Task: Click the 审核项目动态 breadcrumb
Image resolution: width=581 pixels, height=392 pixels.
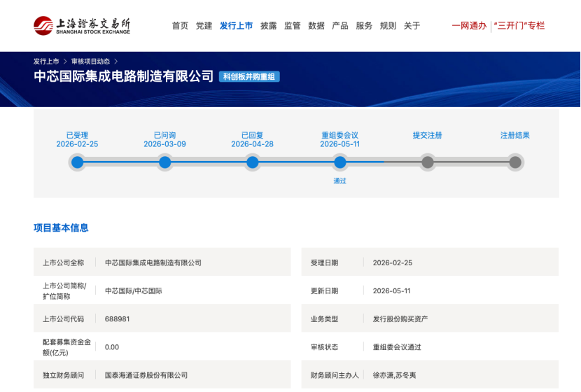Action: pos(90,61)
